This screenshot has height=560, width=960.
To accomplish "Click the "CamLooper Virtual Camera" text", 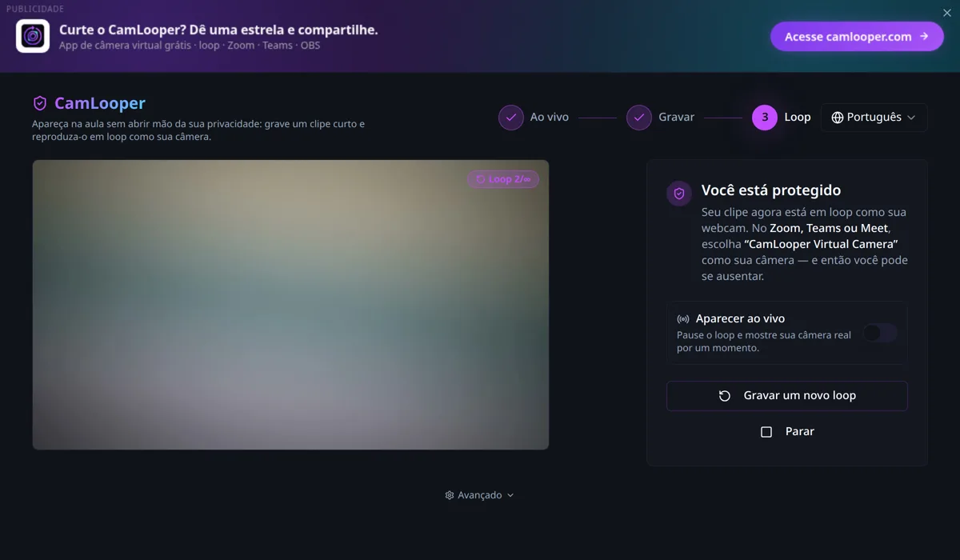I will 821,244.
